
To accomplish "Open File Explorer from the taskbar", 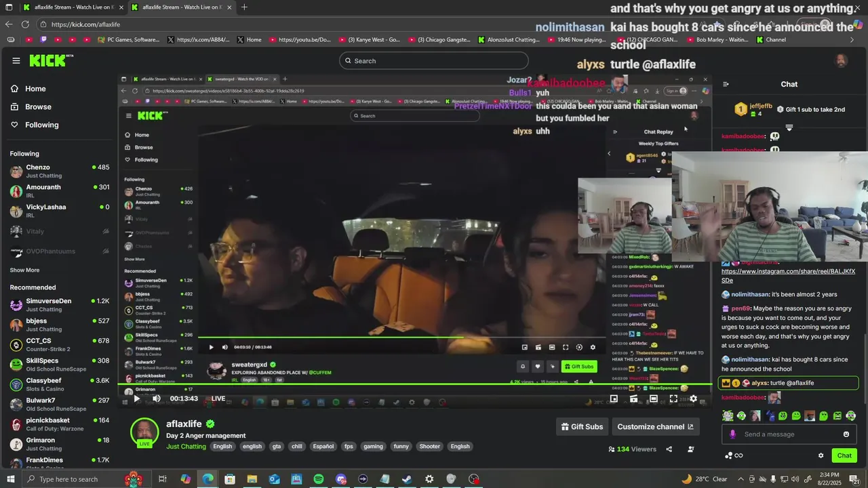I will (252, 479).
